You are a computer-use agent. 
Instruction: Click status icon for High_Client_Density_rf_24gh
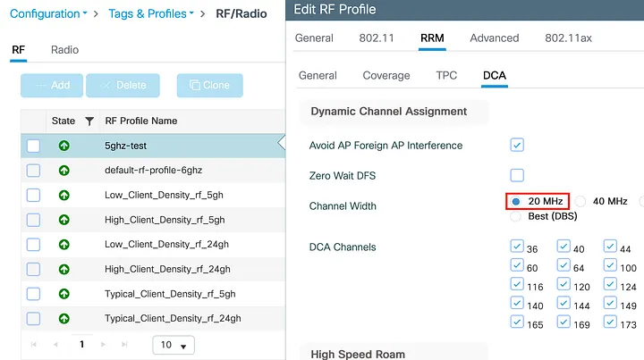(x=64, y=269)
